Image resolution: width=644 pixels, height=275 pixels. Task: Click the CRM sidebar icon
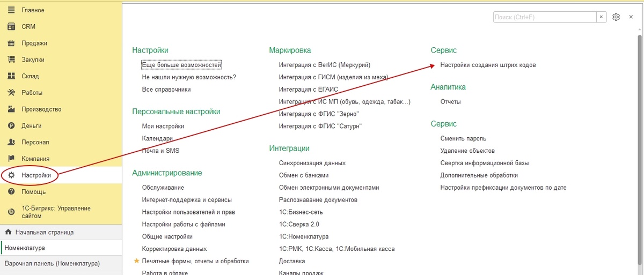click(x=11, y=27)
